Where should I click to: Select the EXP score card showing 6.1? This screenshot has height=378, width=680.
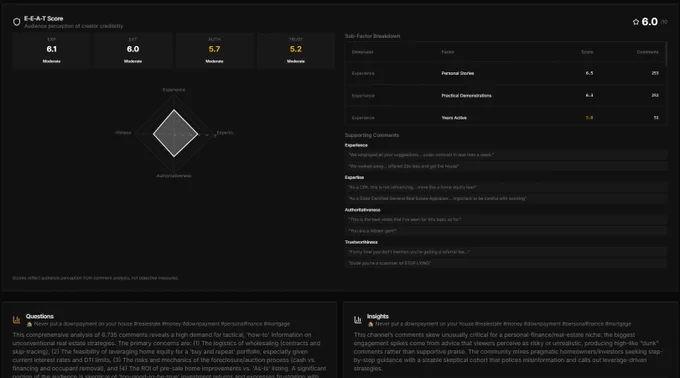(51, 50)
